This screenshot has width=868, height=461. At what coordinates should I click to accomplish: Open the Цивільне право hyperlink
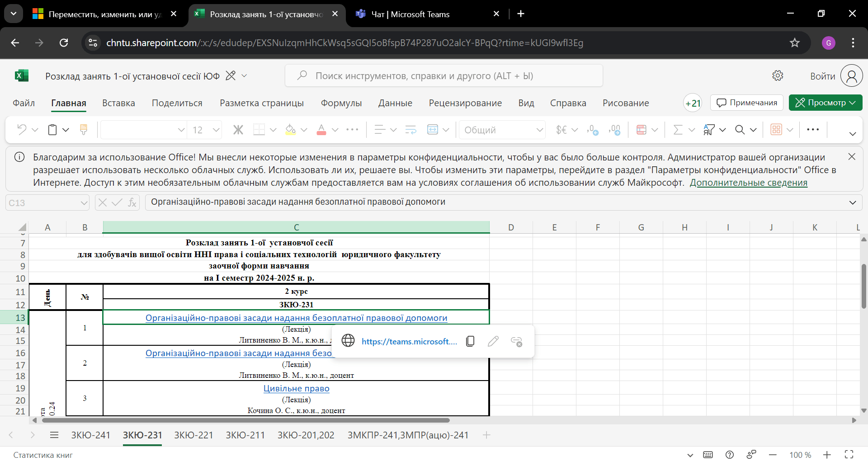[296, 388]
